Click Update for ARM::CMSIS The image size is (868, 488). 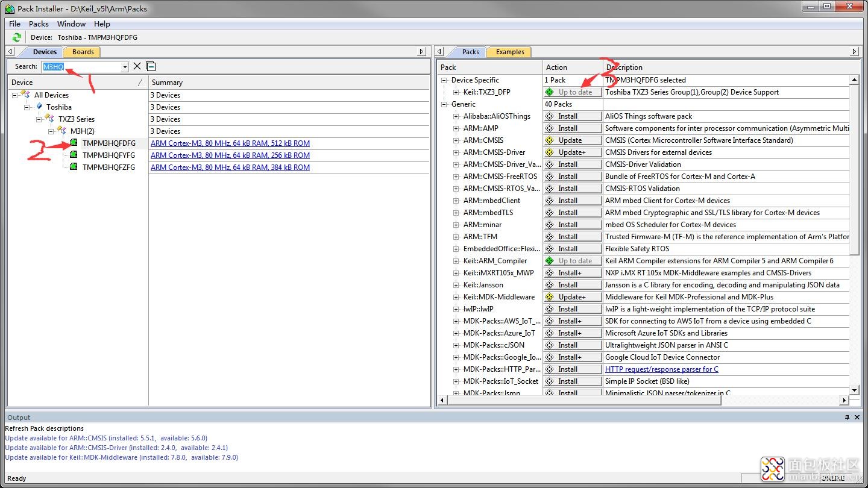click(x=573, y=140)
